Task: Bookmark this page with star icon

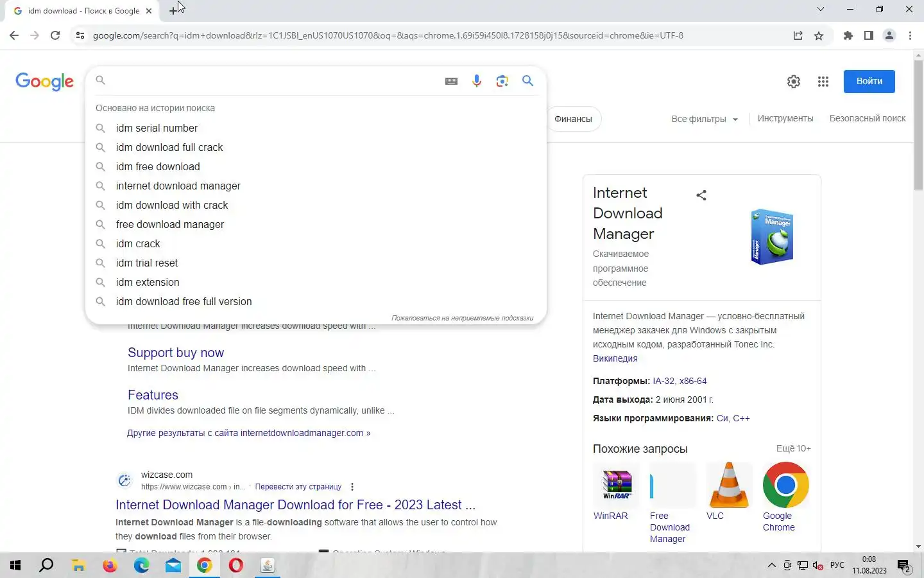Action: [819, 35]
